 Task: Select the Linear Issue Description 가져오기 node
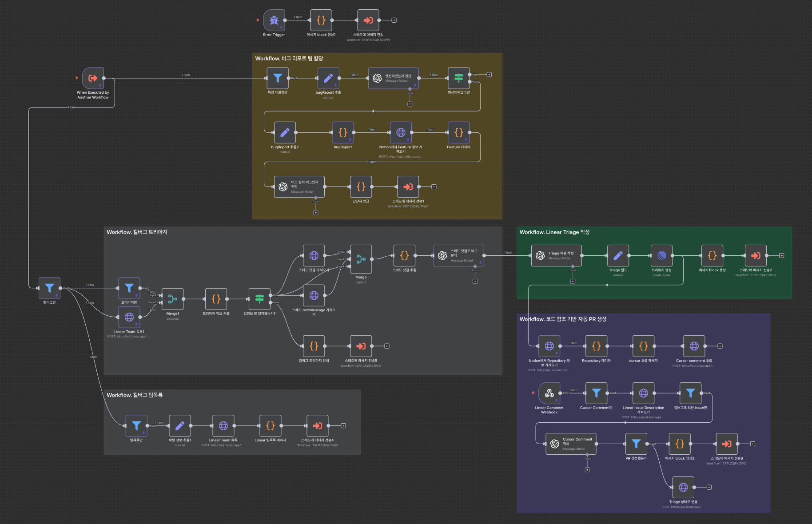coord(644,393)
